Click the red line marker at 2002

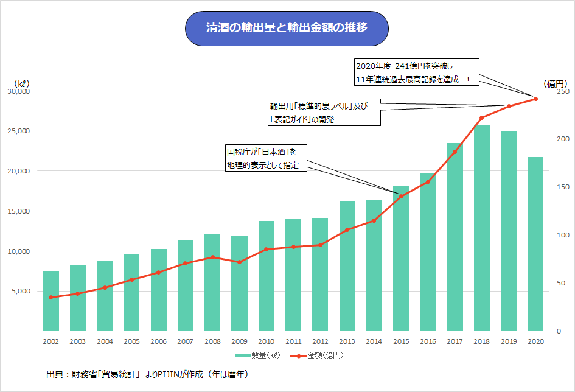[x=51, y=298]
